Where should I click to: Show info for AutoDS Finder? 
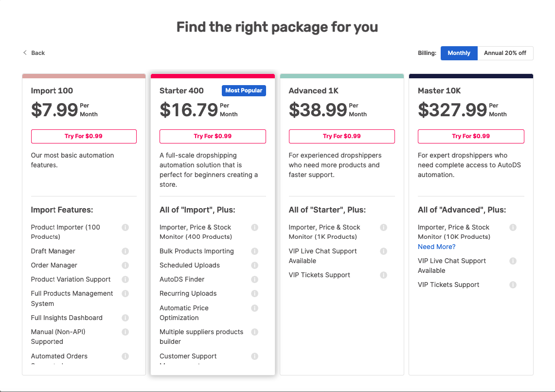(x=255, y=280)
